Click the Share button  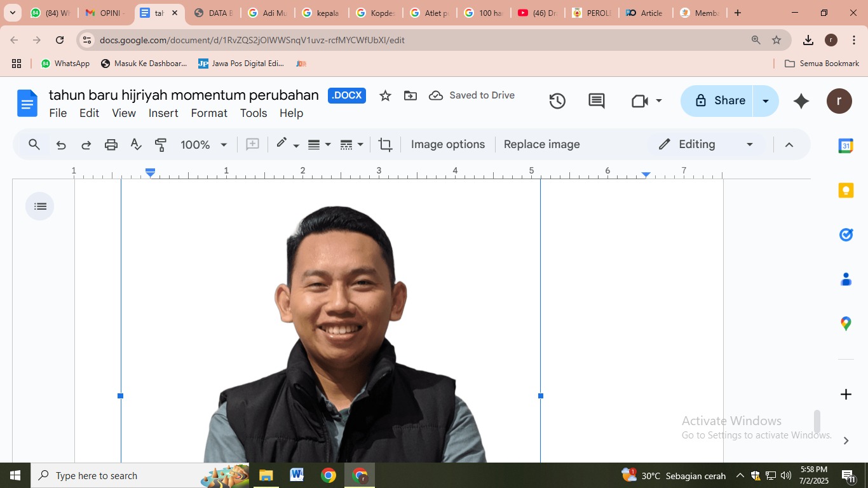click(721, 100)
